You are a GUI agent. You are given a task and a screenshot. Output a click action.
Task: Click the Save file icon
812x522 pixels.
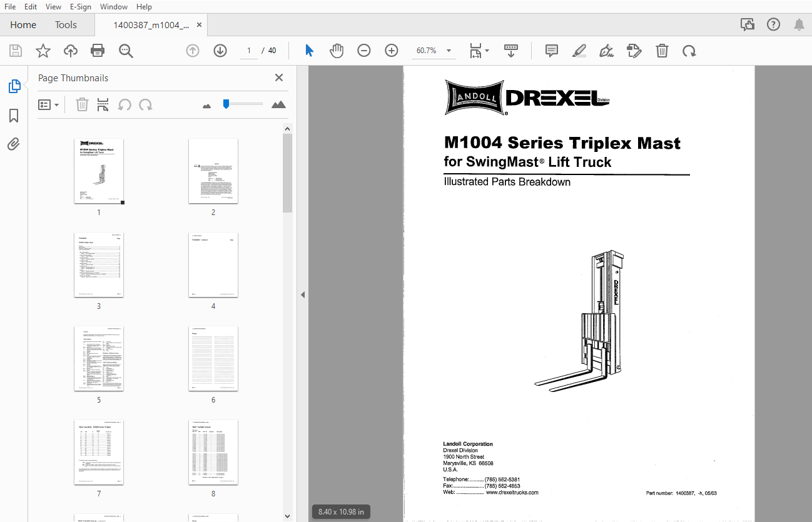coord(16,51)
